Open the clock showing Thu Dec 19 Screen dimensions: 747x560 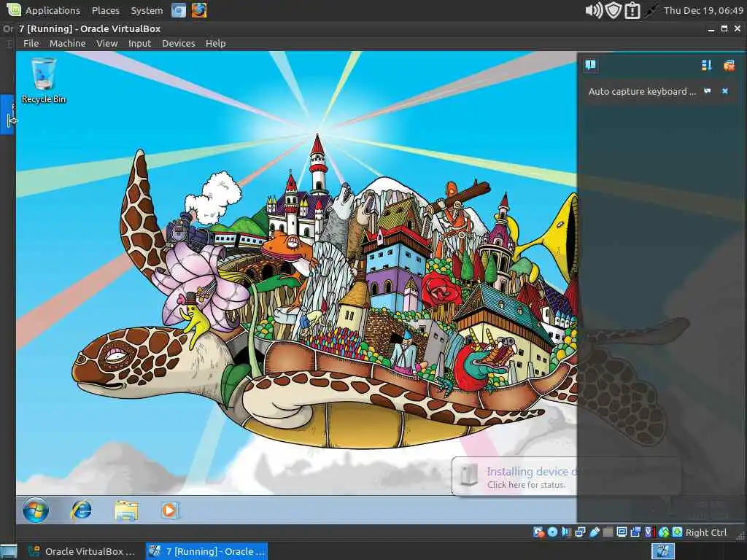point(703,10)
